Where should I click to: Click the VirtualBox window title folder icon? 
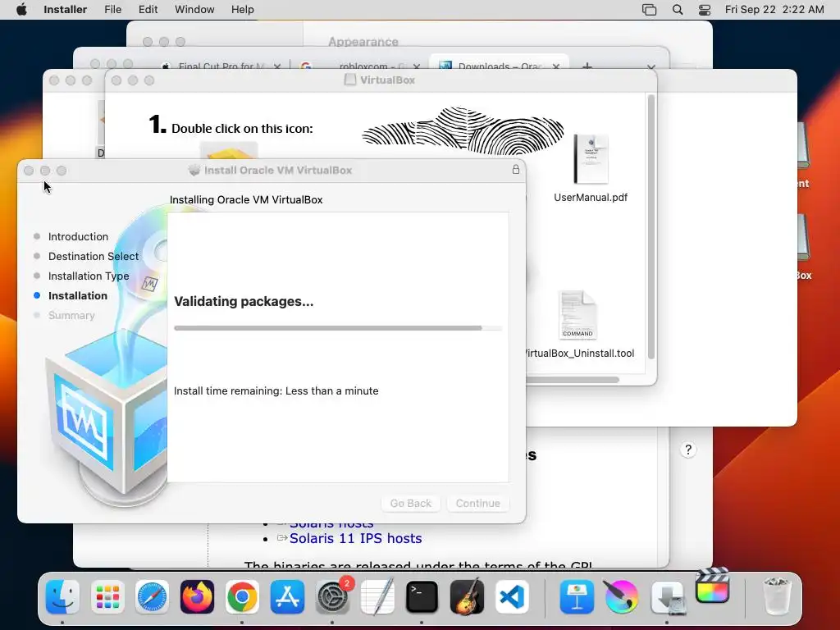[349, 80]
